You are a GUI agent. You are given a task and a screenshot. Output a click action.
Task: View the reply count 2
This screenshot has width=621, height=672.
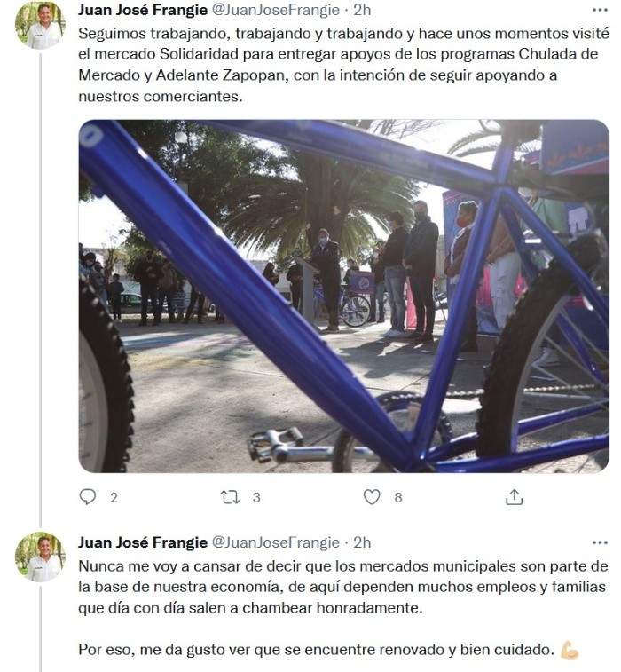(x=114, y=498)
